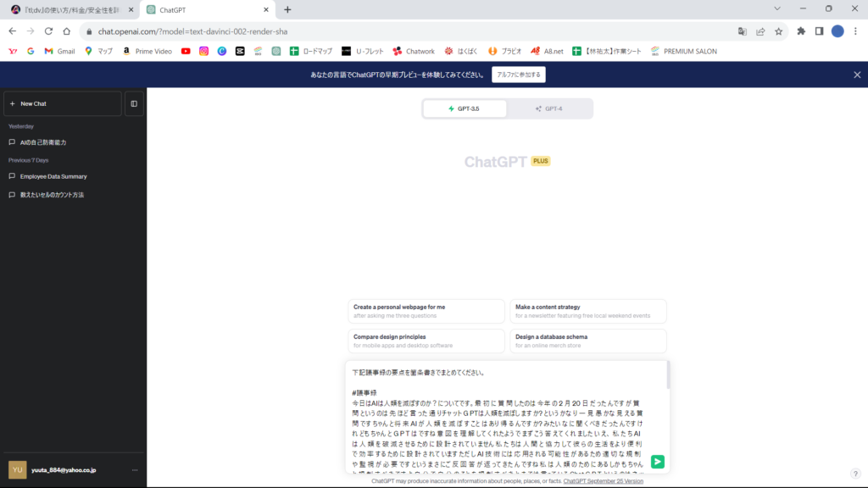The width and height of the screenshot is (868, 488).
Task: Open the Instagram bookmark
Action: 203,51
